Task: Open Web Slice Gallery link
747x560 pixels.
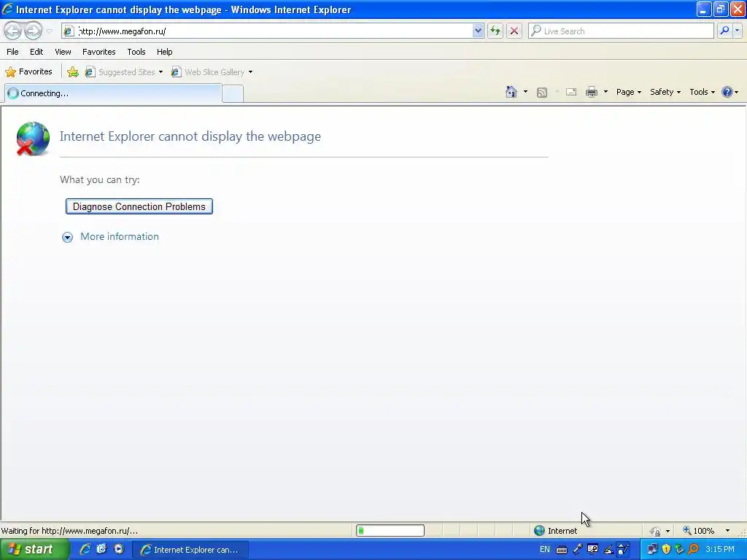Action: (x=208, y=72)
